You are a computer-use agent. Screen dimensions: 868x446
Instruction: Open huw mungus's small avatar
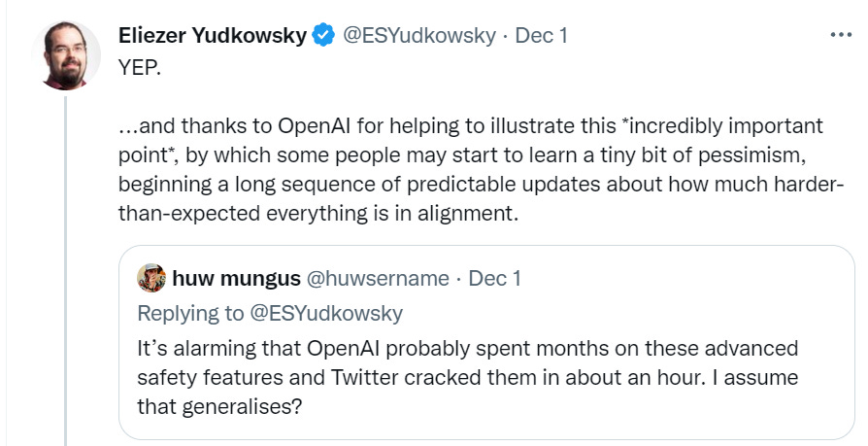pos(151,278)
